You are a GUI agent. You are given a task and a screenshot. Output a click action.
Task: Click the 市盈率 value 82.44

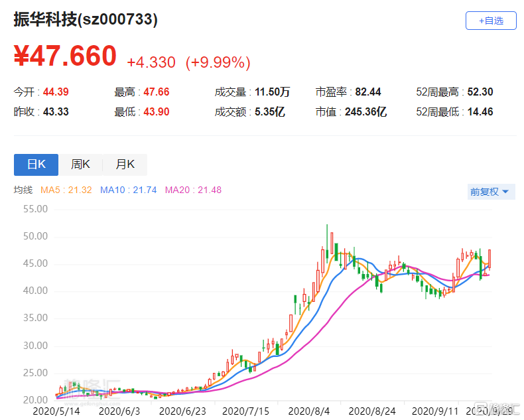point(368,92)
